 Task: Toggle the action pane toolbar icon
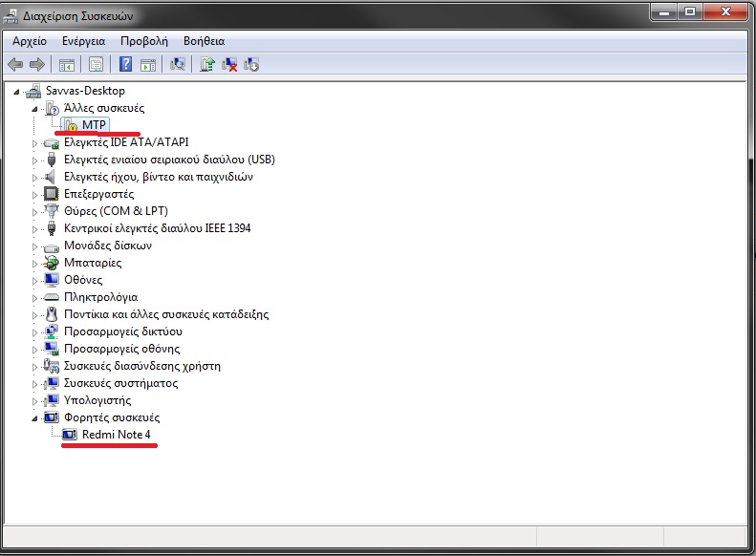pyautogui.click(x=148, y=65)
